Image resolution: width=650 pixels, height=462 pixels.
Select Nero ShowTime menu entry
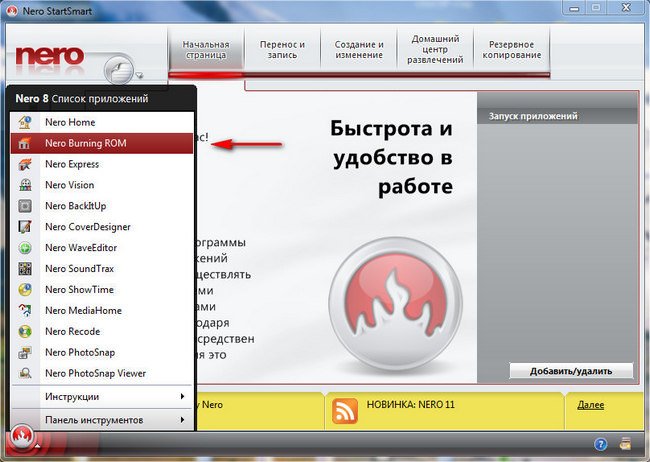[102, 289]
